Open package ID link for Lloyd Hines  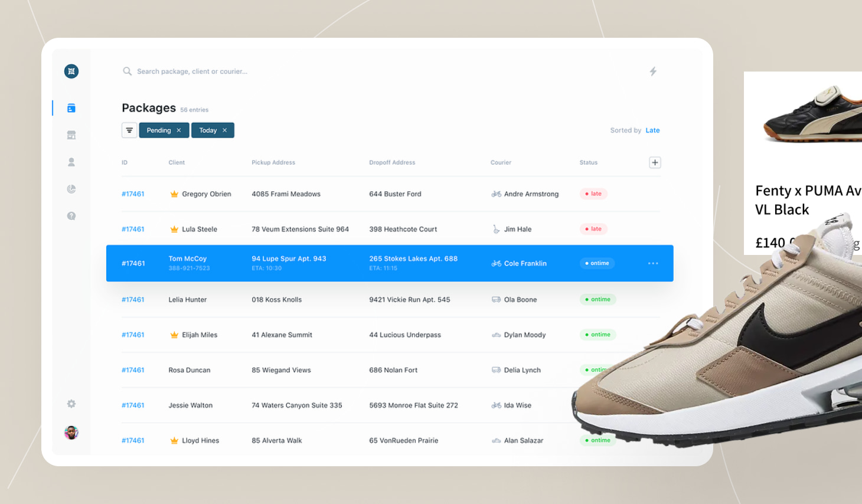[x=133, y=440]
